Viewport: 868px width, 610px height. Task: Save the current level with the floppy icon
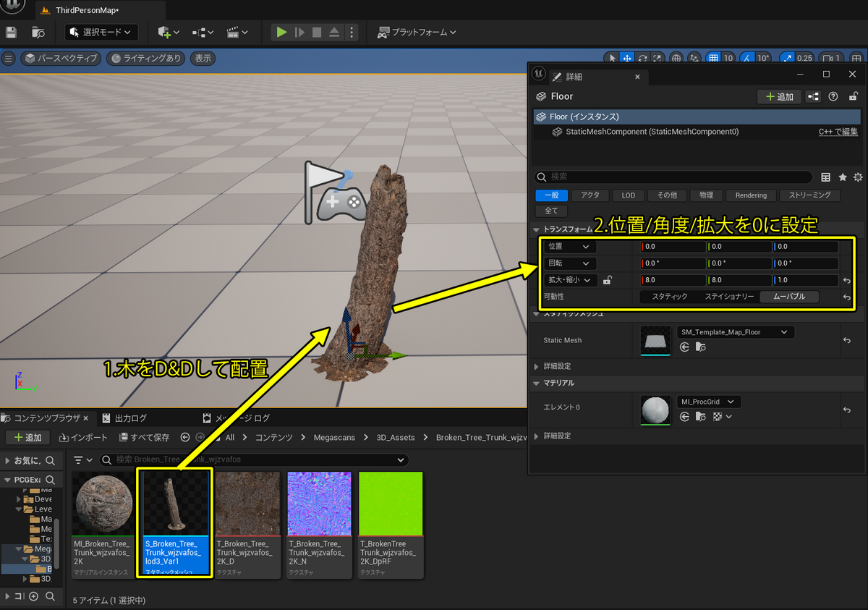click(x=11, y=33)
